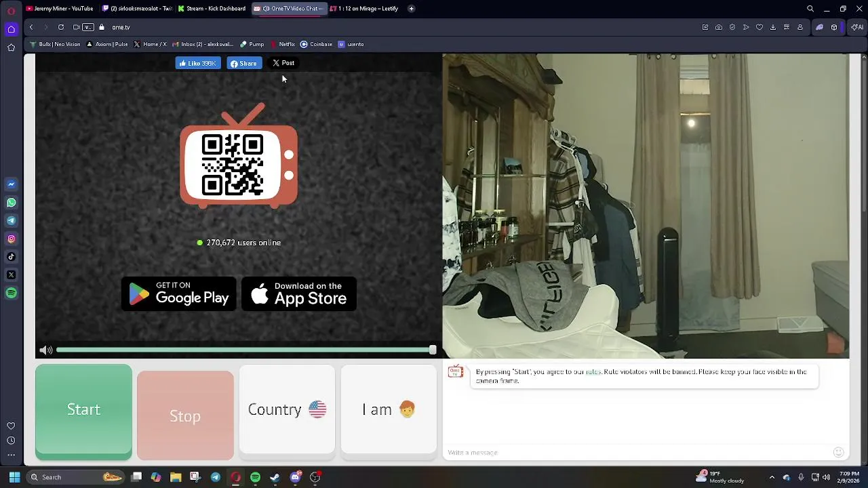Screen dimensions: 868x488
Task: Open the Aria AI button
Action: pos(857,27)
